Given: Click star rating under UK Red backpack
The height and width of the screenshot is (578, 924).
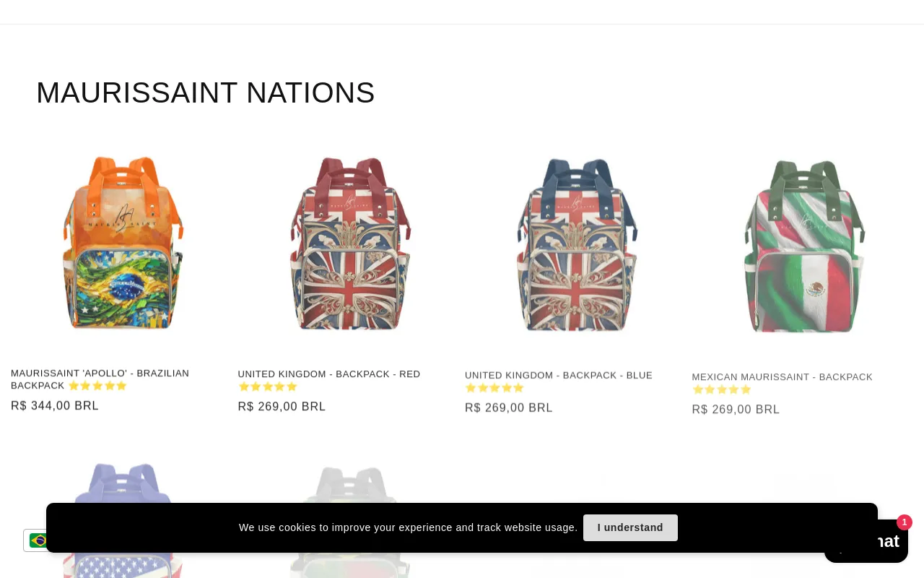Looking at the screenshot, I should (x=268, y=387).
